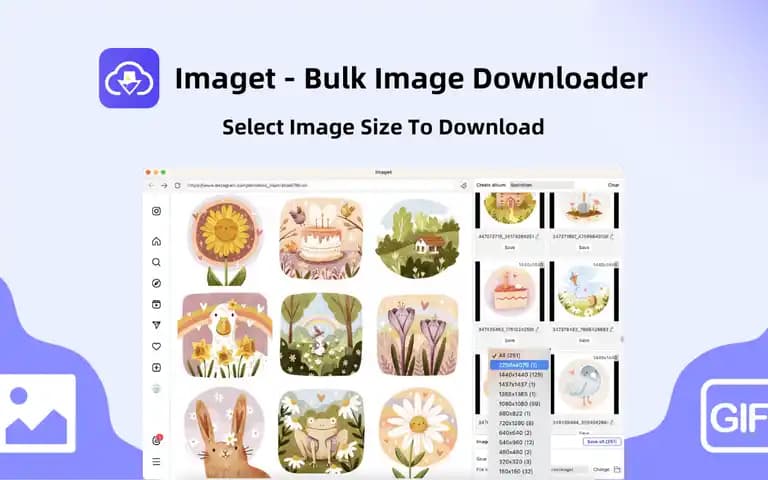This screenshot has height=480, width=768.
Task: Click the rename pencil beside file 347378183
Action: 612,330
